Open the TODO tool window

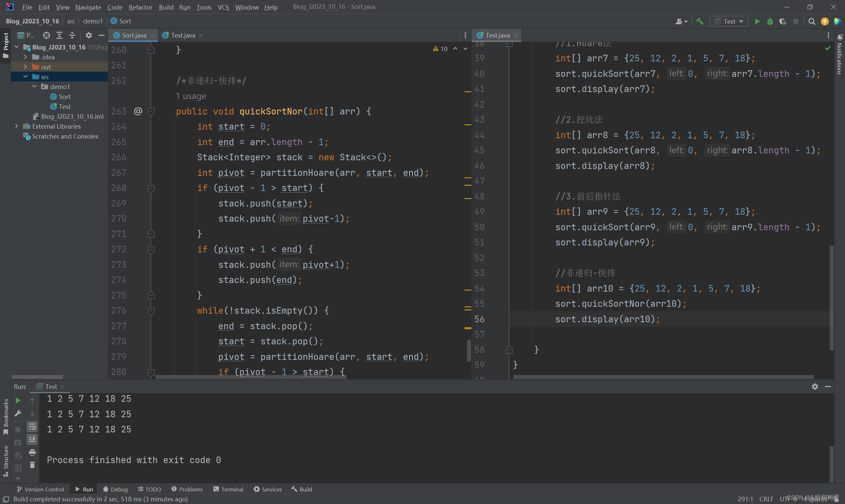(x=150, y=489)
